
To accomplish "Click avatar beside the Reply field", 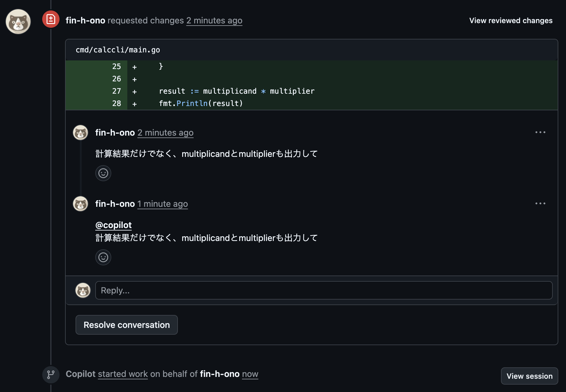I will (x=83, y=290).
